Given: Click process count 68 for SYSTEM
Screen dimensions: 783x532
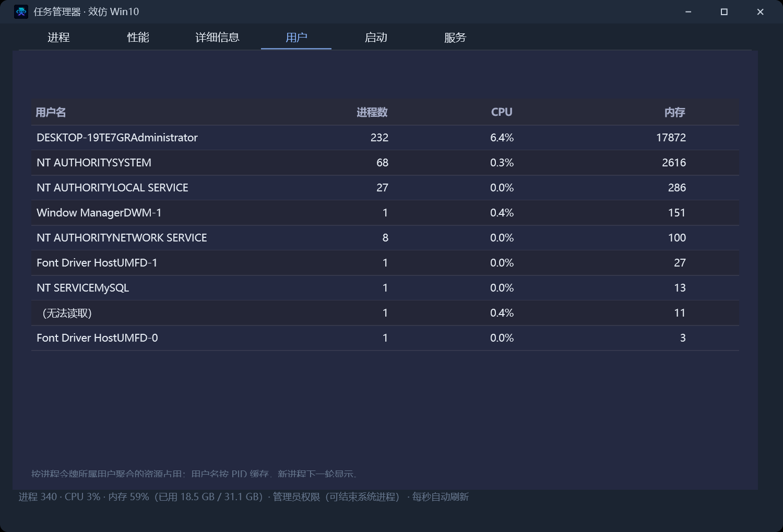Looking at the screenshot, I should click(x=383, y=163).
